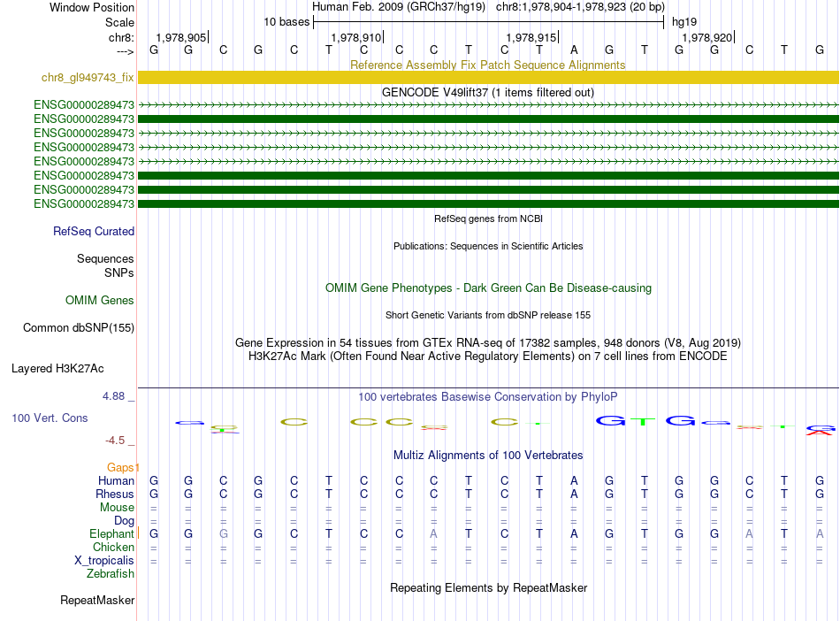Click position marker 1,978,910

[x=356, y=37]
